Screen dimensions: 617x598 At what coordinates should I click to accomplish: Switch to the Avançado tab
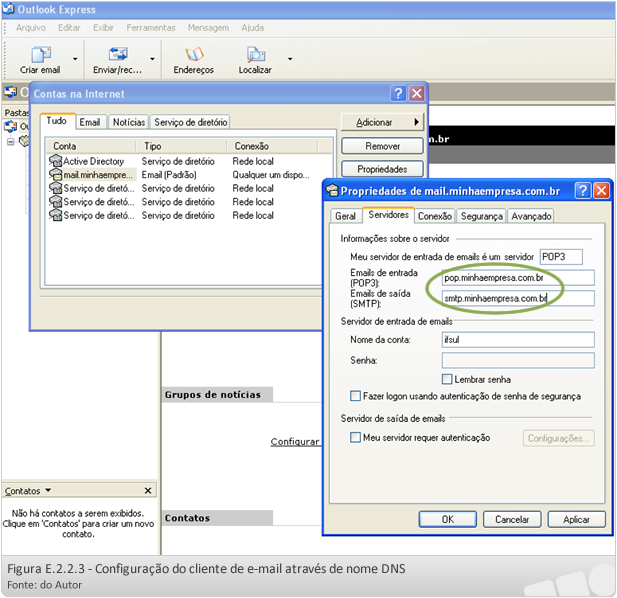coord(531,216)
